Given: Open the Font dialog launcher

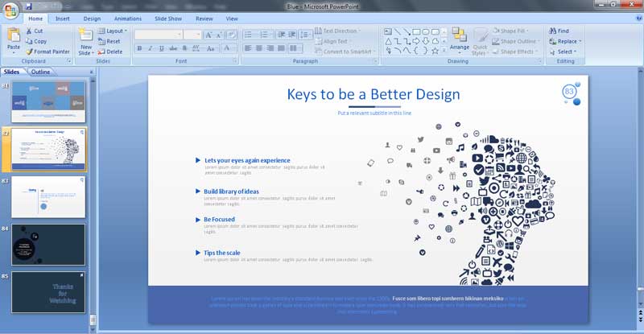Looking at the screenshot, I should tap(235, 61).
